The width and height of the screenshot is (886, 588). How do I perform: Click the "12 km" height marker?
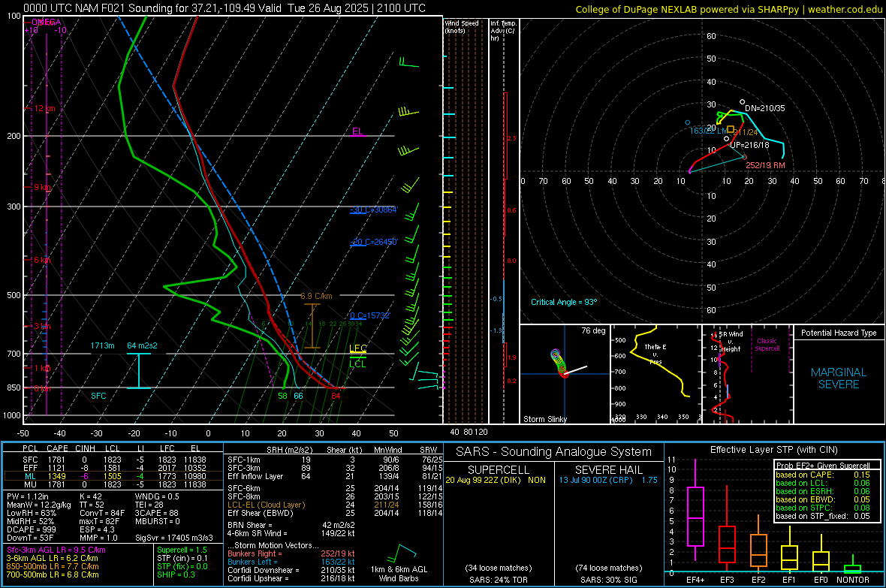coord(44,109)
